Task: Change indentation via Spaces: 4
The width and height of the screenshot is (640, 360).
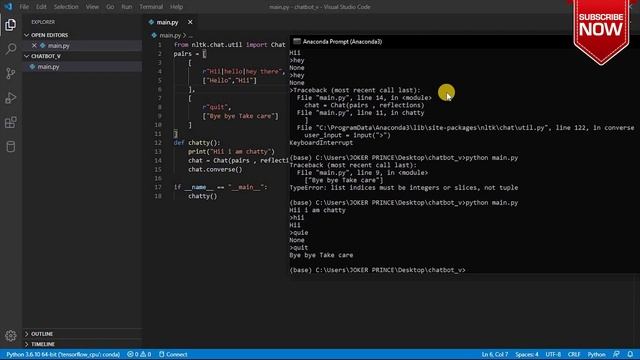Action: 527,354
